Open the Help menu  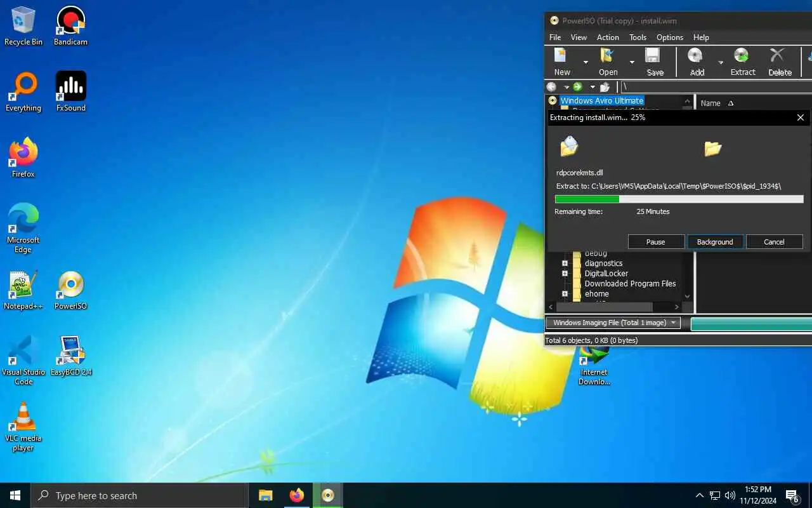(701, 37)
